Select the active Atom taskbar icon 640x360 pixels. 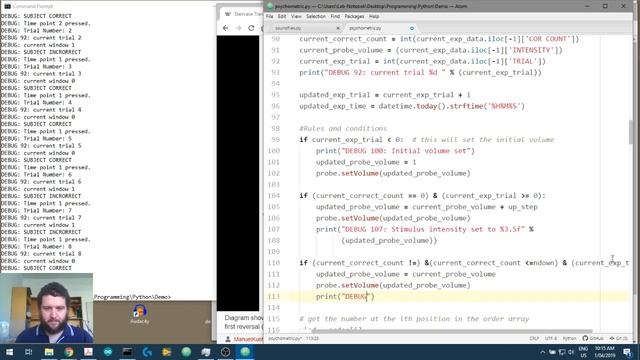tap(245, 352)
